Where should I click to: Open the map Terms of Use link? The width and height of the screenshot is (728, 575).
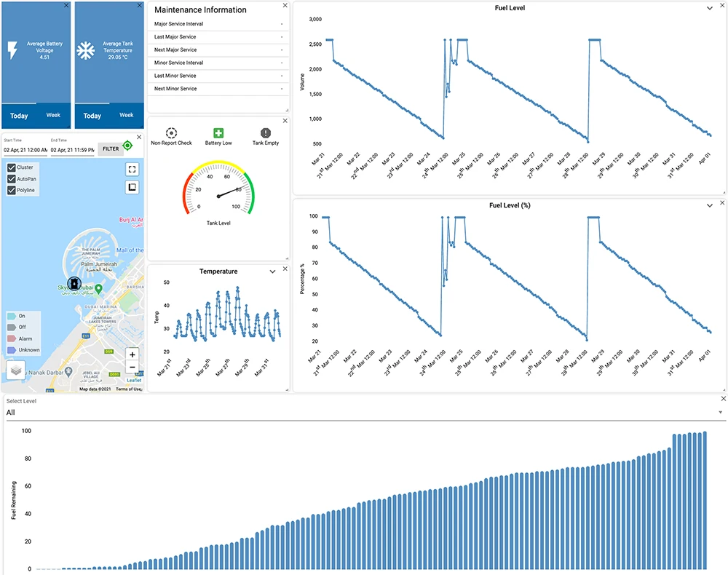[129, 389]
